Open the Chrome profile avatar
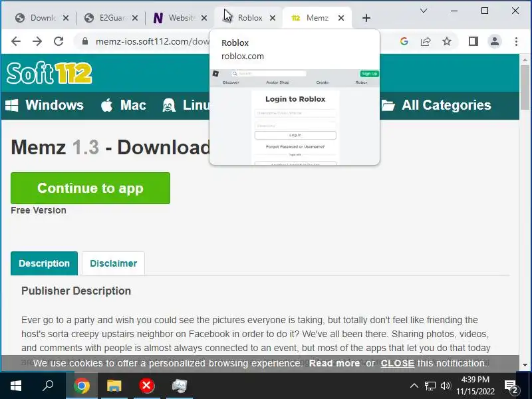The image size is (532, 399). (x=495, y=41)
